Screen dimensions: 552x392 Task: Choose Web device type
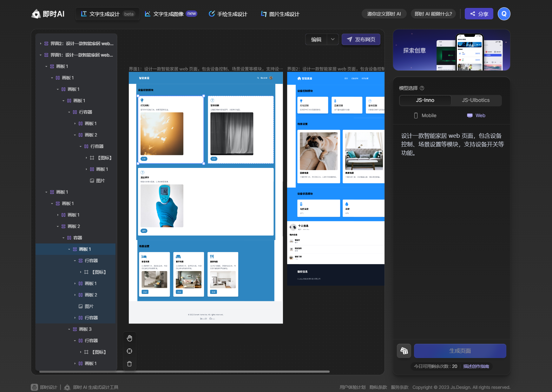[476, 116]
